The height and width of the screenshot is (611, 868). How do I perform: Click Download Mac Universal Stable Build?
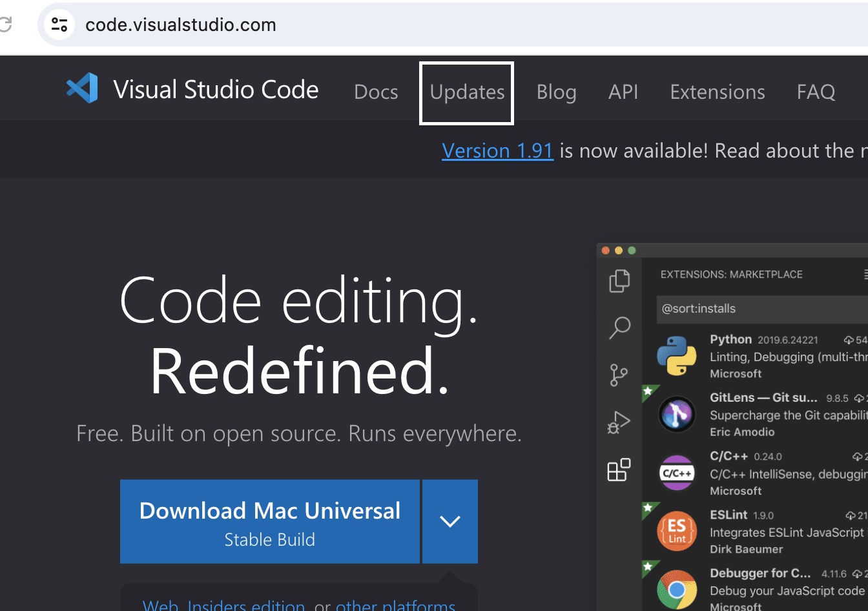269,521
